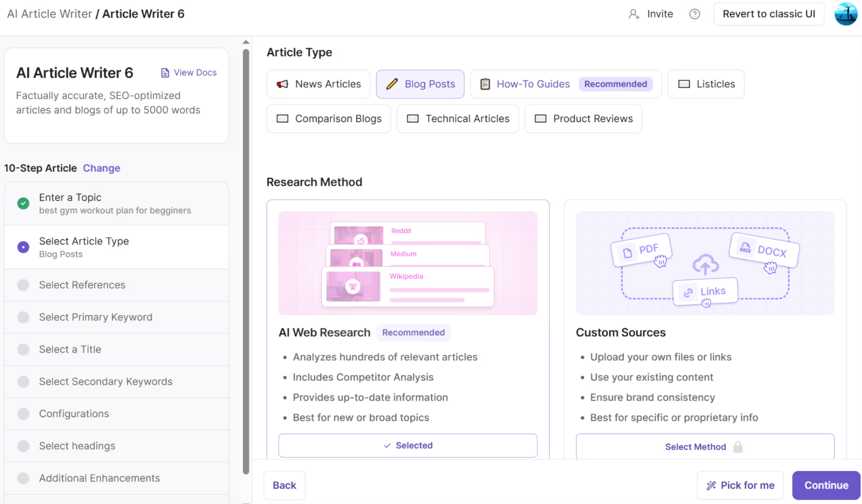This screenshot has height=504, width=862.
Task: Select the Product Reviews article type
Action: pos(583,119)
